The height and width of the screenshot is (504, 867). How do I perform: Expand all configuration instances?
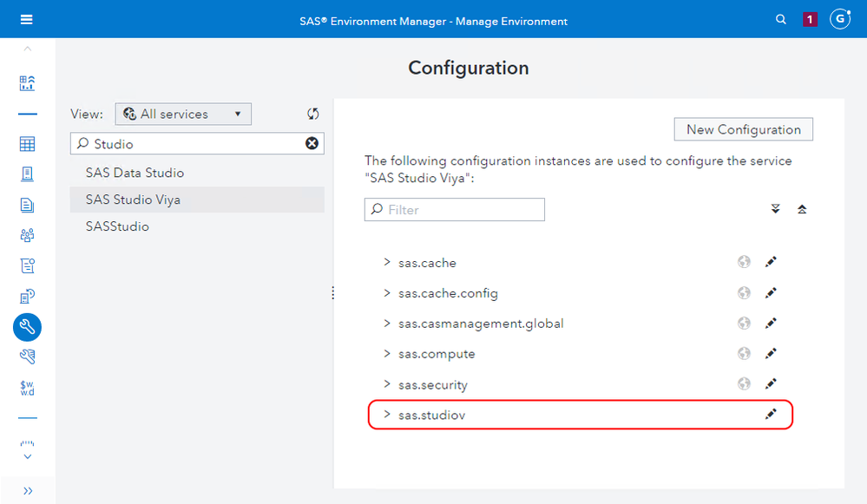coord(775,209)
